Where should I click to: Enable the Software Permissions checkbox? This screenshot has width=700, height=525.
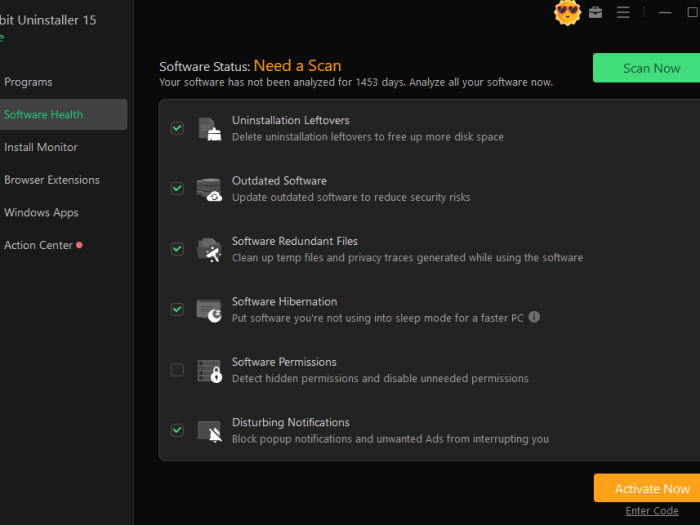pyautogui.click(x=177, y=370)
